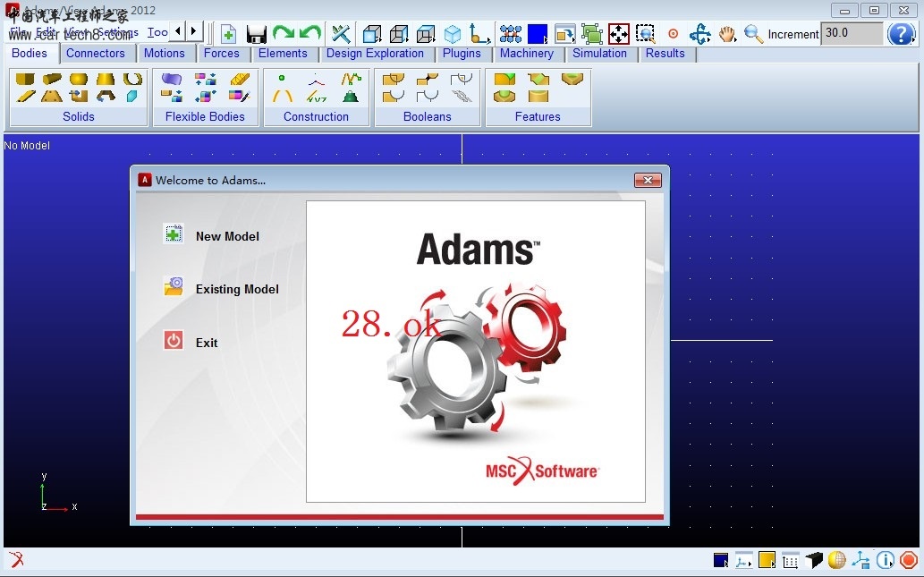Image resolution: width=924 pixels, height=577 pixels.
Task: Open the pan hand tool dropdown
Action: 727,34
